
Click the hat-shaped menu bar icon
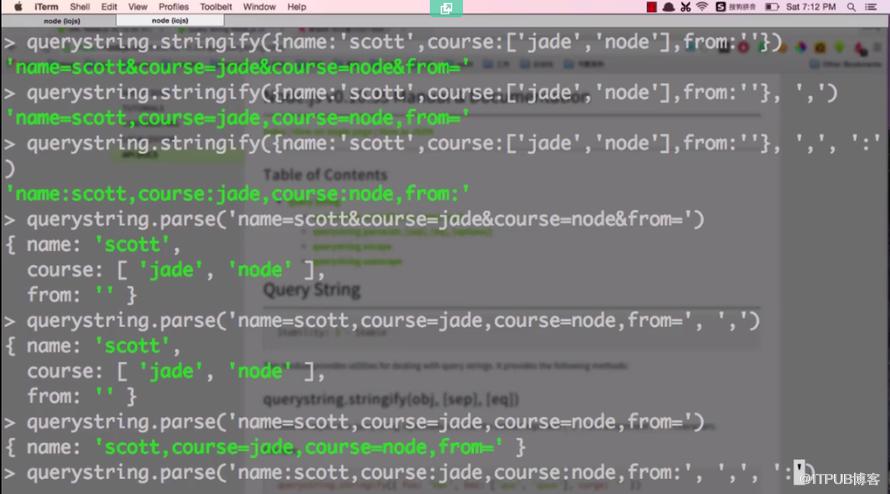point(669,7)
